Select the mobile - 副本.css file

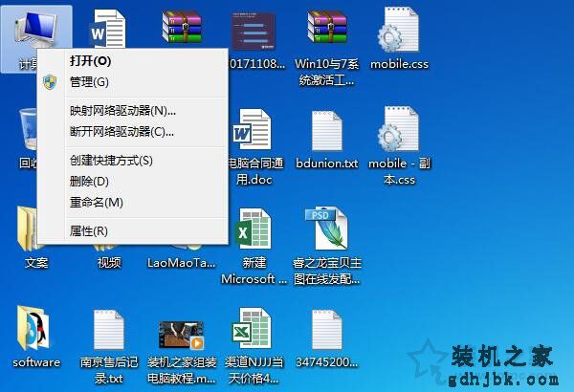tap(399, 145)
